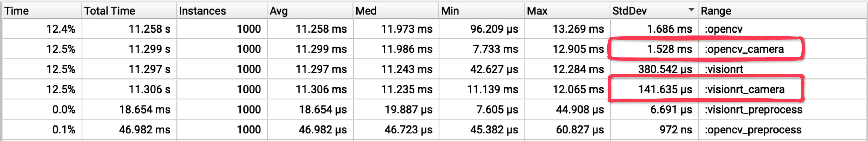
Task: Sort by Total Time column header
Action: [109, 11]
